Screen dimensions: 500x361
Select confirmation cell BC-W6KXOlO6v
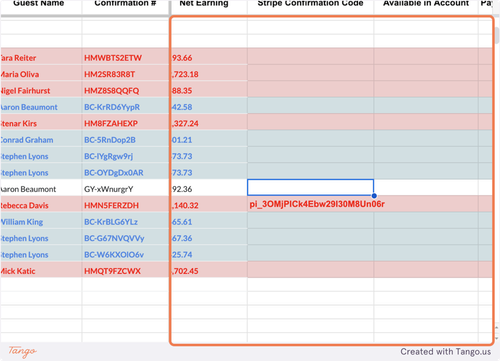(125, 253)
